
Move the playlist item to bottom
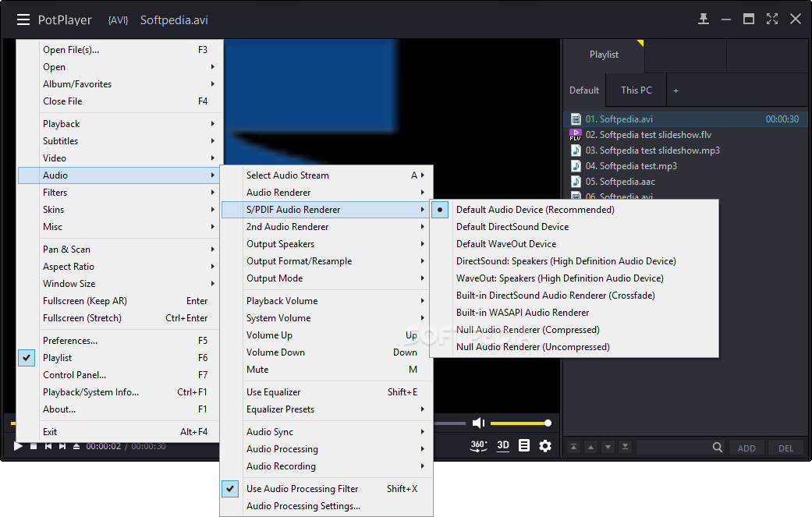point(625,447)
